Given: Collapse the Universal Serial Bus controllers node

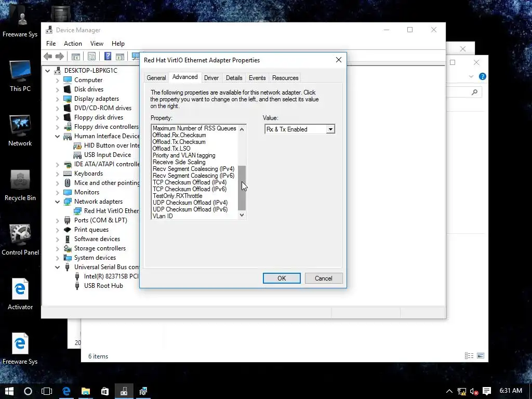Looking at the screenshot, I should 57,267.
